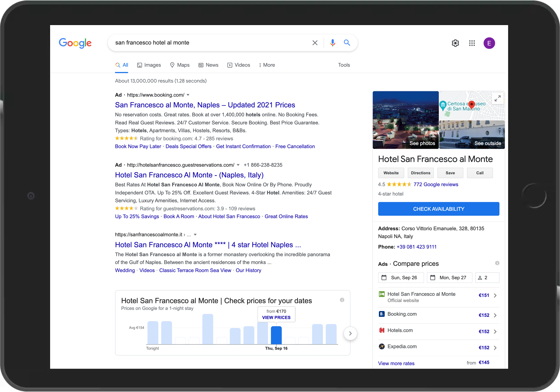This screenshot has height=392, width=560.
Task: Open dropdown arrow next to sanfrancescoalmonte.it URL
Action: click(195, 234)
